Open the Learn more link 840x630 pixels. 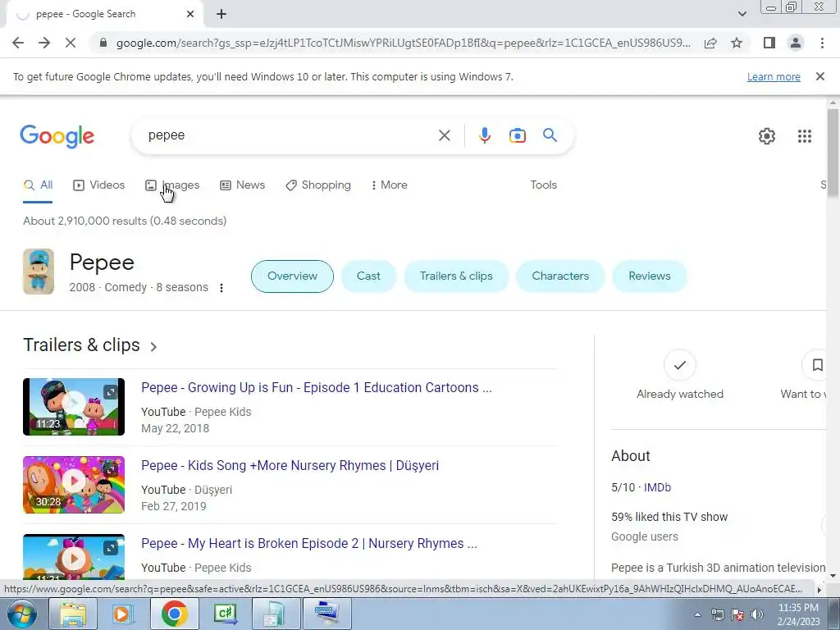774,76
